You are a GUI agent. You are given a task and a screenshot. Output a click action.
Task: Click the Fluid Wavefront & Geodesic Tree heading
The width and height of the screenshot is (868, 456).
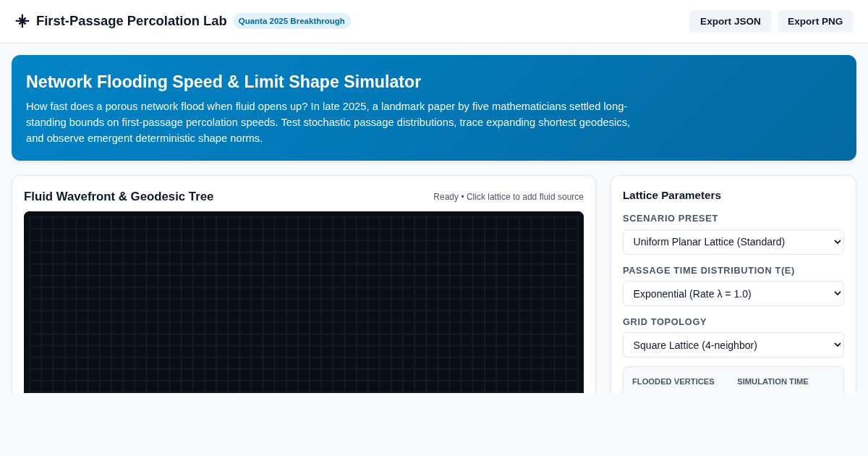(119, 197)
